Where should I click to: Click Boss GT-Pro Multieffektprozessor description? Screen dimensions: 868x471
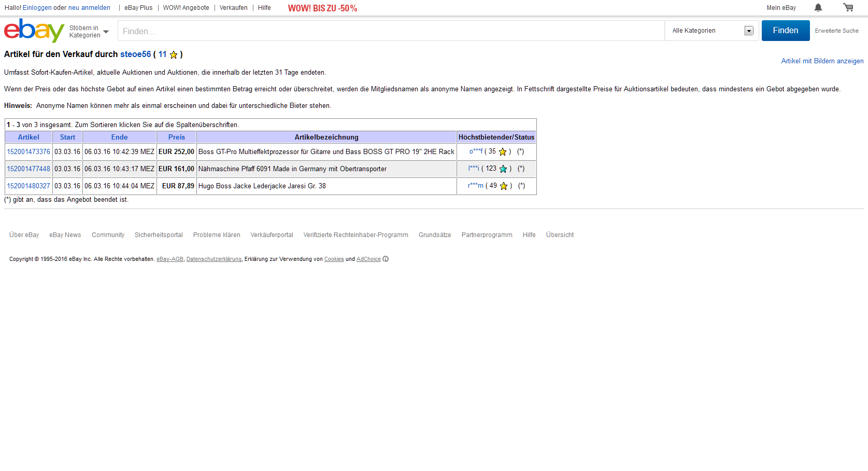pyautogui.click(x=326, y=151)
